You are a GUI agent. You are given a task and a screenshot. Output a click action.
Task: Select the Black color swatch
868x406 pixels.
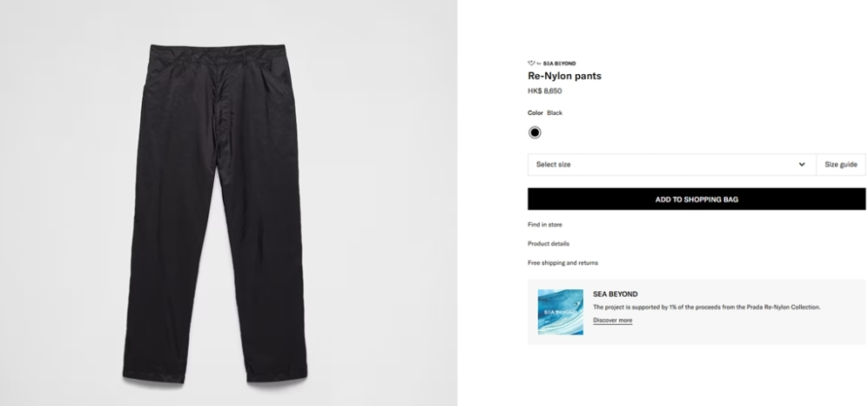tap(535, 132)
